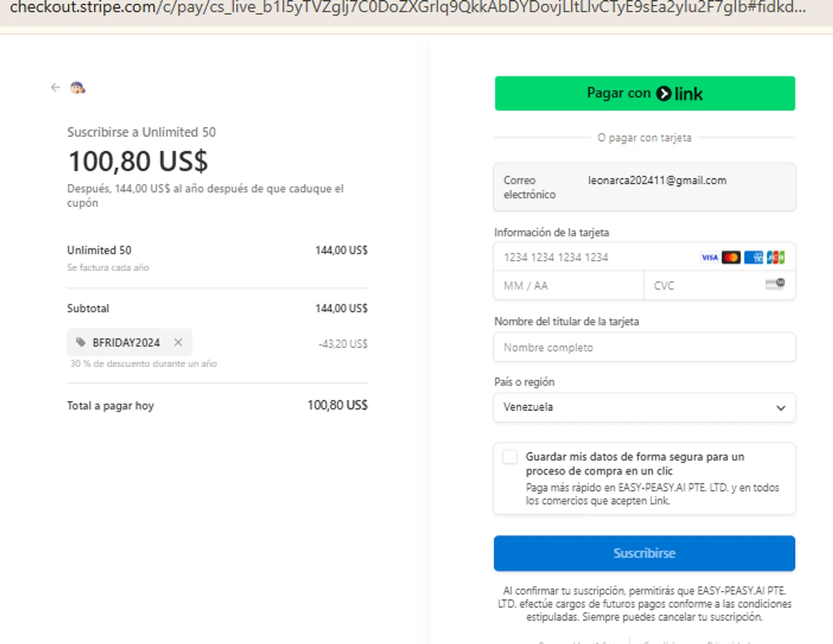Click the blue Suscribirse button
The height and width of the screenshot is (644, 833).
pyautogui.click(x=644, y=553)
